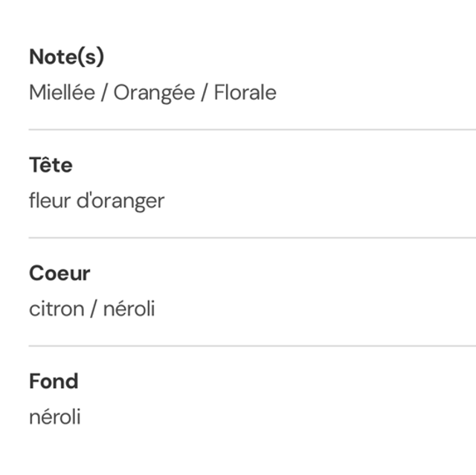Click the word Miellée
Image resolution: width=476 pixels, height=475 pixels.
pyautogui.click(x=62, y=93)
